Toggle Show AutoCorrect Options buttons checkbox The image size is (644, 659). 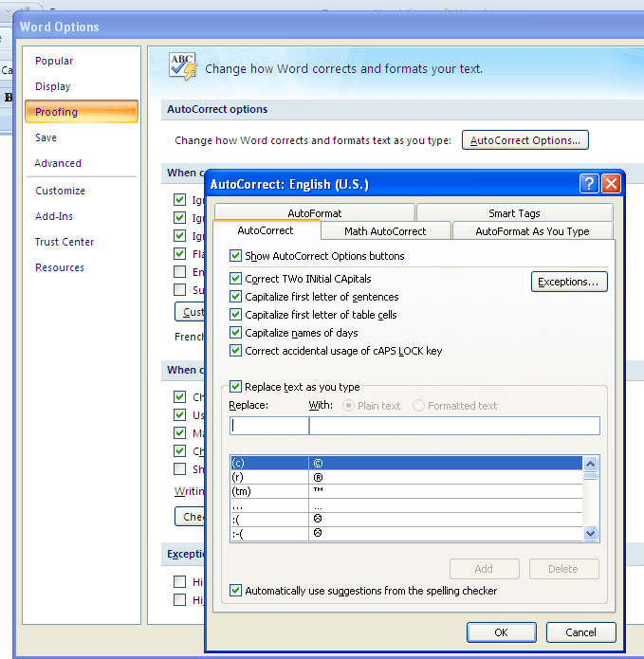tap(235, 255)
